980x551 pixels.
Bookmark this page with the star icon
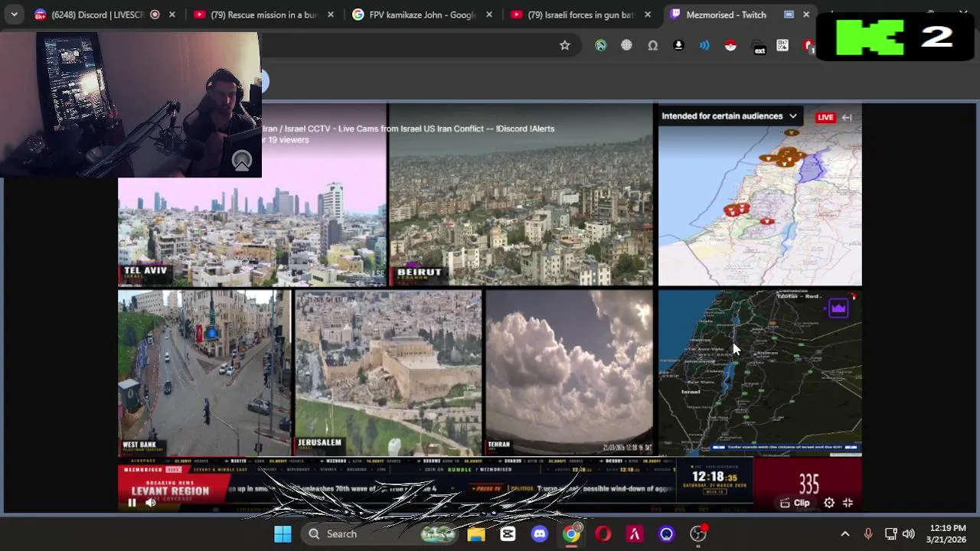[x=565, y=46]
